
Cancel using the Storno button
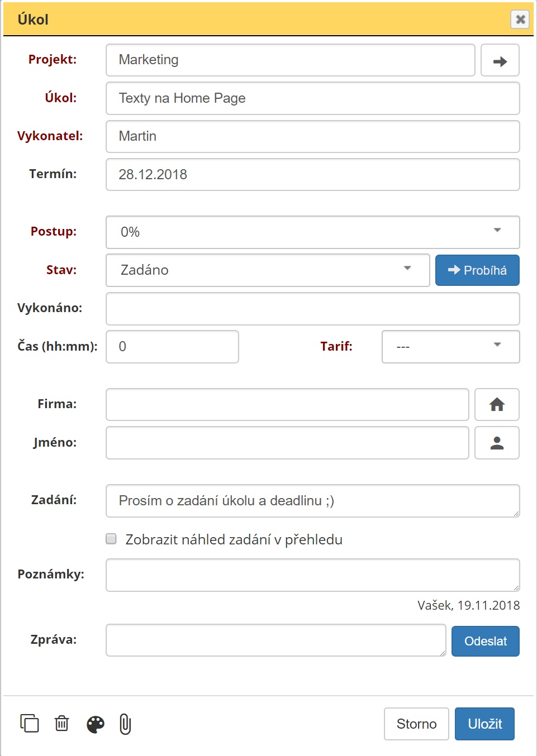416,724
